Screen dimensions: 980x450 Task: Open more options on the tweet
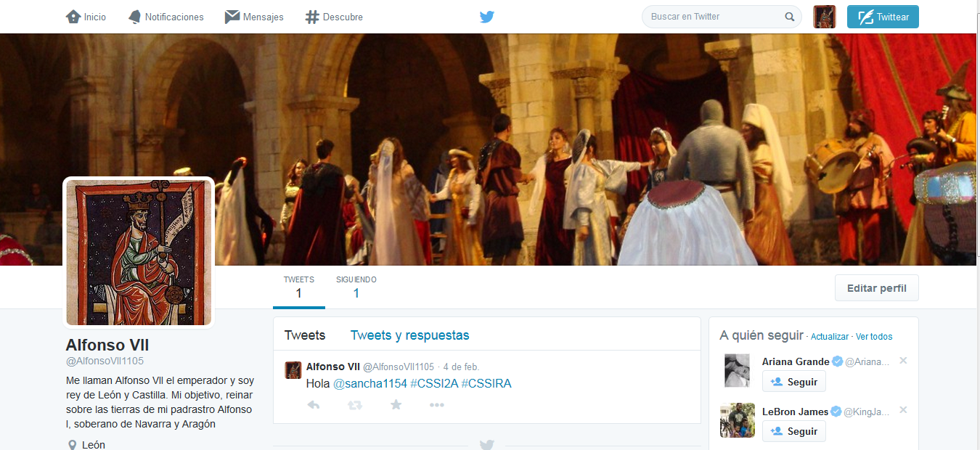click(x=436, y=405)
